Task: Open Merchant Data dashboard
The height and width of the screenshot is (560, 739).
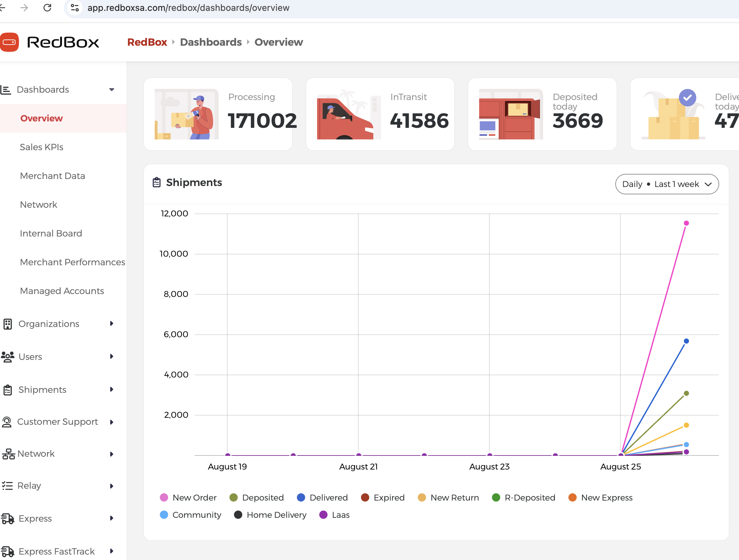Action: [52, 176]
